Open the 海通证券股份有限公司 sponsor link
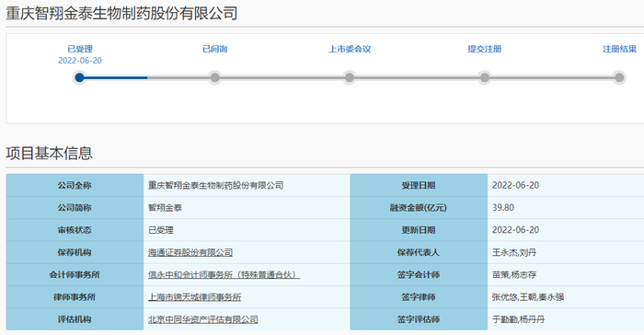The height and width of the screenshot is (335, 644). click(x=190, y=252)
